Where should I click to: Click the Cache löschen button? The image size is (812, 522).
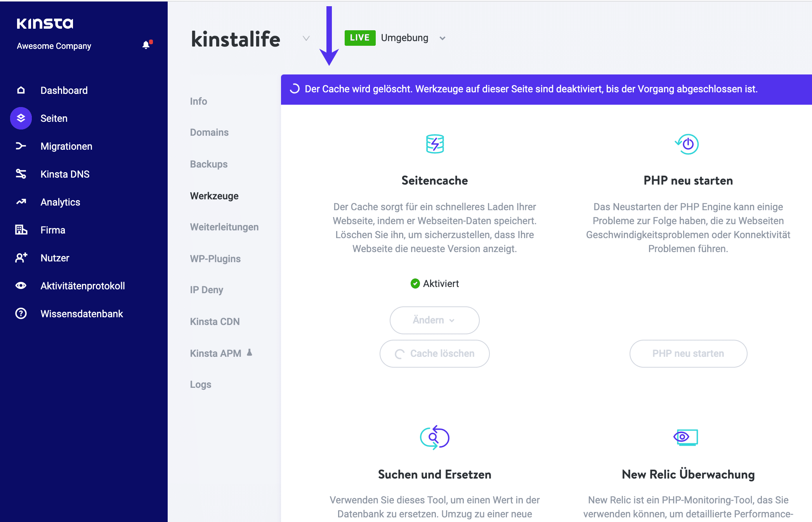(435, 353)
